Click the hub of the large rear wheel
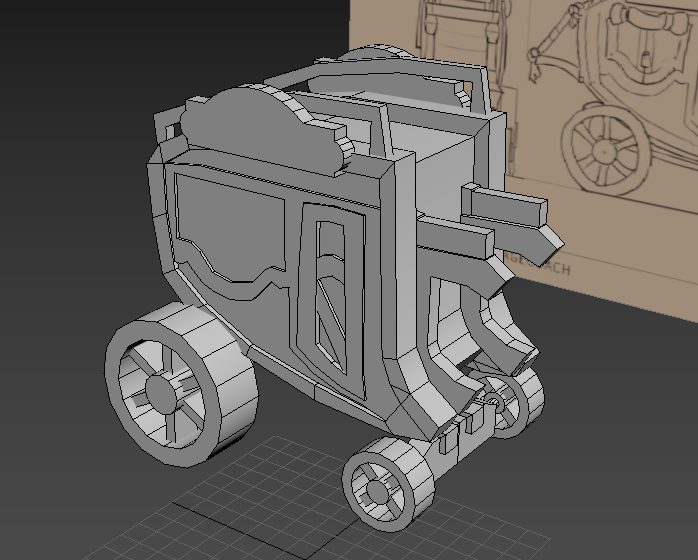This screenshot has height=560, width=698. click(x=161, y=394)
